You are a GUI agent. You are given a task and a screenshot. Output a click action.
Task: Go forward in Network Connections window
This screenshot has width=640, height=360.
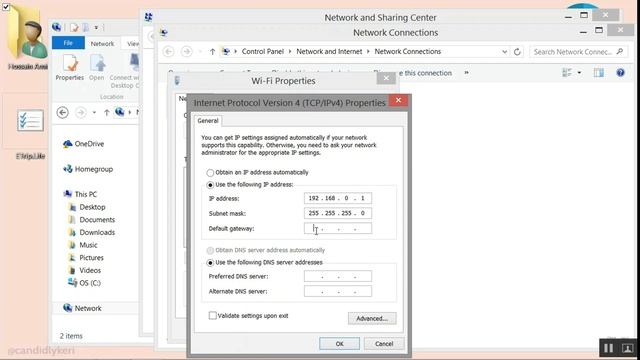[x=187, y=52]
